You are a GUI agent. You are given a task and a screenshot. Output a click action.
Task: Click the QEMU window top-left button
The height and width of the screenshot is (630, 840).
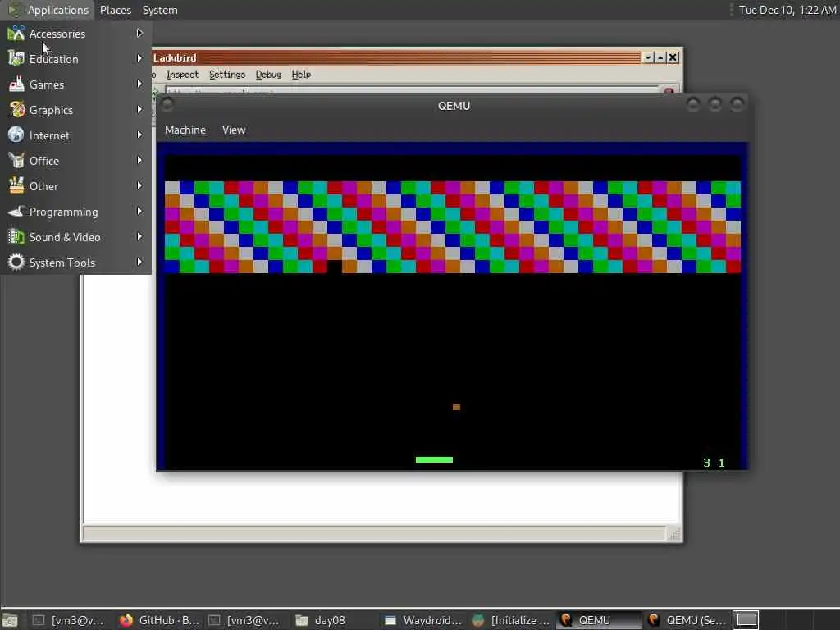pos(167,104)
